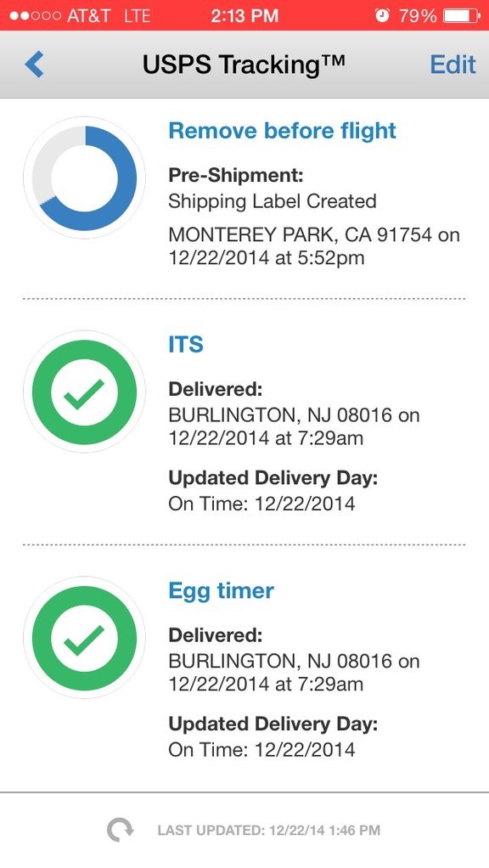Open the 'ITS' package details
489x868 pixels.
186,344
